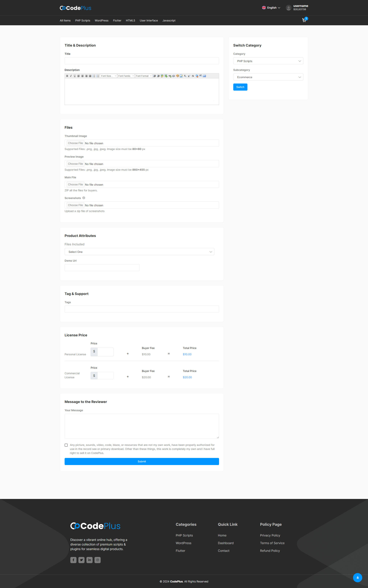Screen dimensions: 368x588
Task: Open the shopping cart icon
Action: click(x=304, y=20)
